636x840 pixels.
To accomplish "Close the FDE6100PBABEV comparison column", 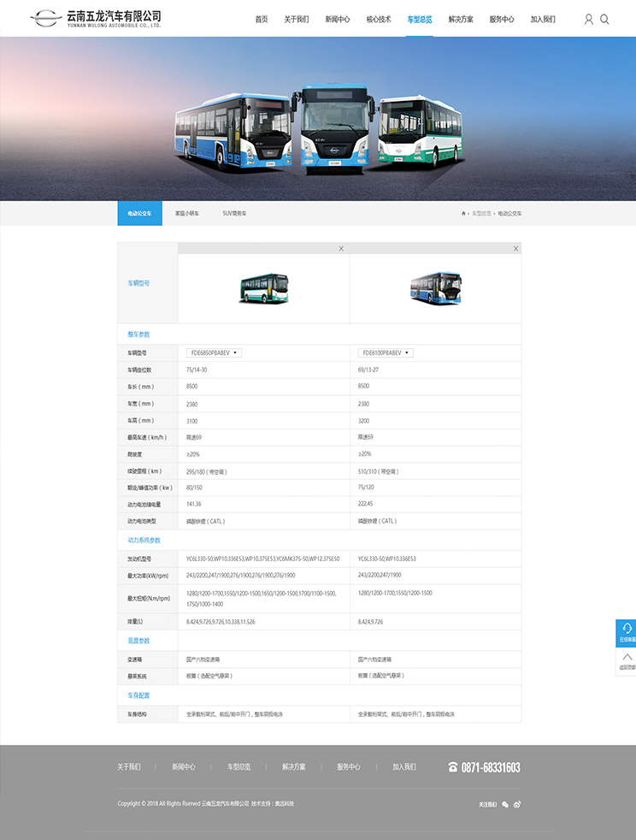I will point(515,249).
